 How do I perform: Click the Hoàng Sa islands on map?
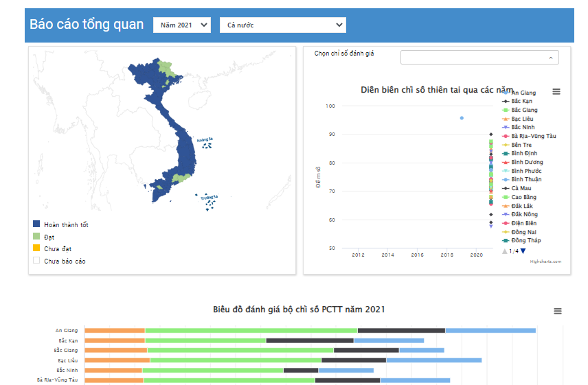point(205,144)
